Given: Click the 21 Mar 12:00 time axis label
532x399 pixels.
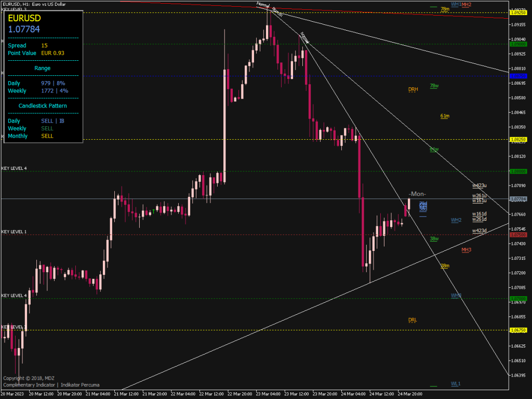Looking at the screenshot, I should 126,394.
